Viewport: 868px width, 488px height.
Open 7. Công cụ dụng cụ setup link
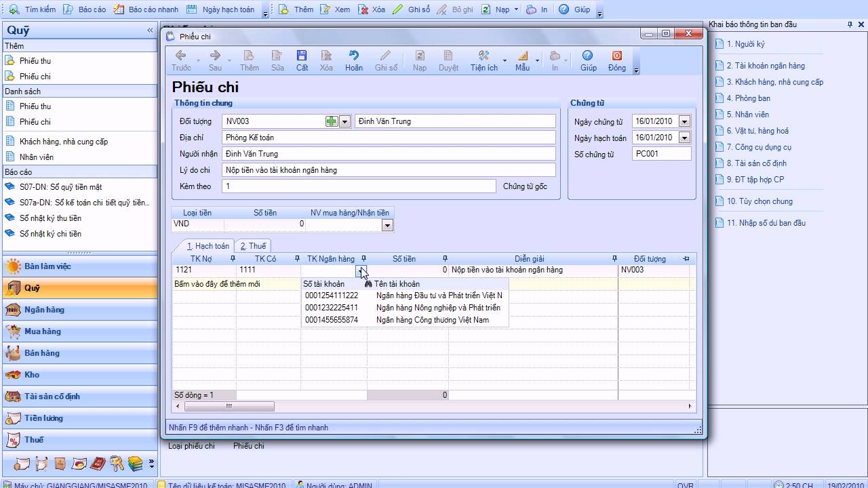tap(759, 147)
